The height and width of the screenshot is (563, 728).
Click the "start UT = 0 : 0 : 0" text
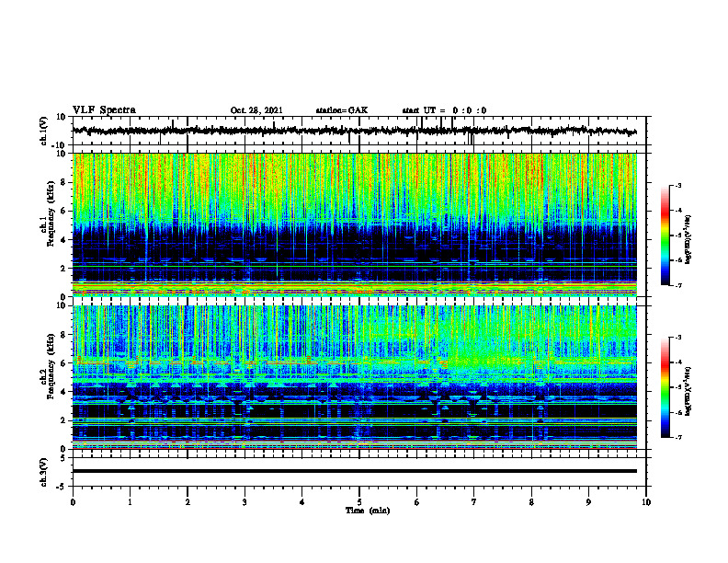(444, 110)
